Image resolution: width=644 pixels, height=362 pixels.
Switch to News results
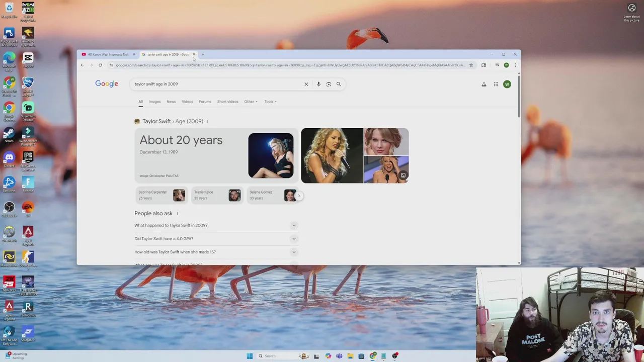click(x=171, y=102)
